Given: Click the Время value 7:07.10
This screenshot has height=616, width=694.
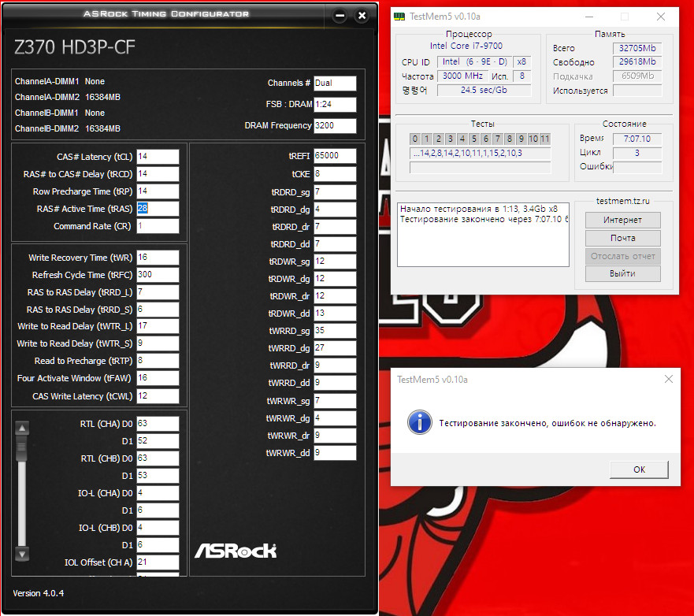Looking at the screenshot, I should [637, 139].
